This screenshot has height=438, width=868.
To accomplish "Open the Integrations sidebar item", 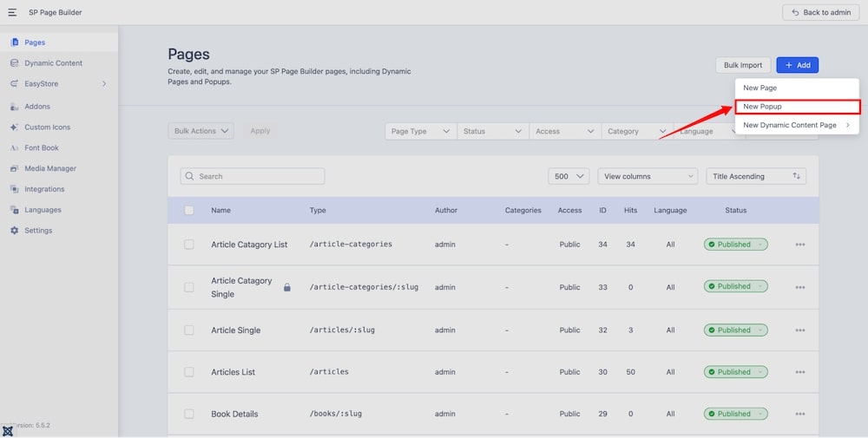I will [44, 189].
